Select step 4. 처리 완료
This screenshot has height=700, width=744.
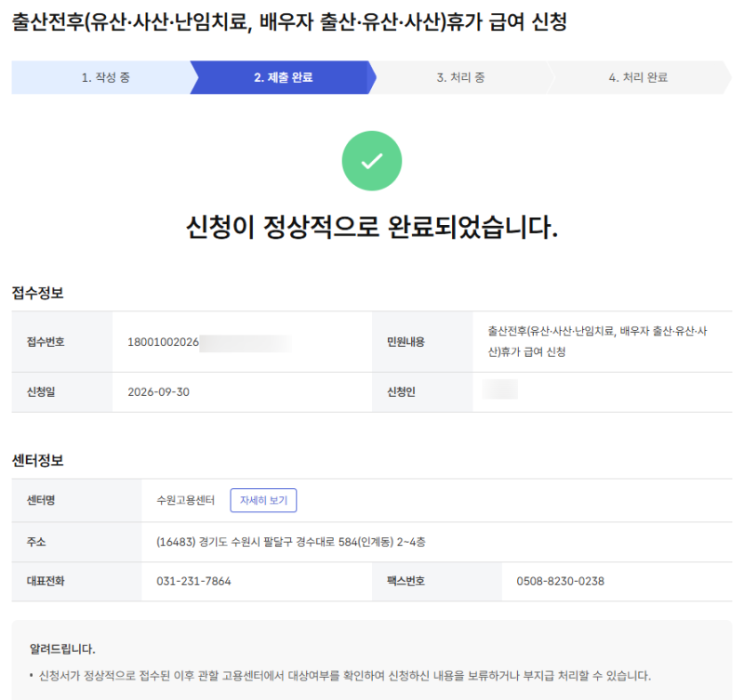point(638,77)
